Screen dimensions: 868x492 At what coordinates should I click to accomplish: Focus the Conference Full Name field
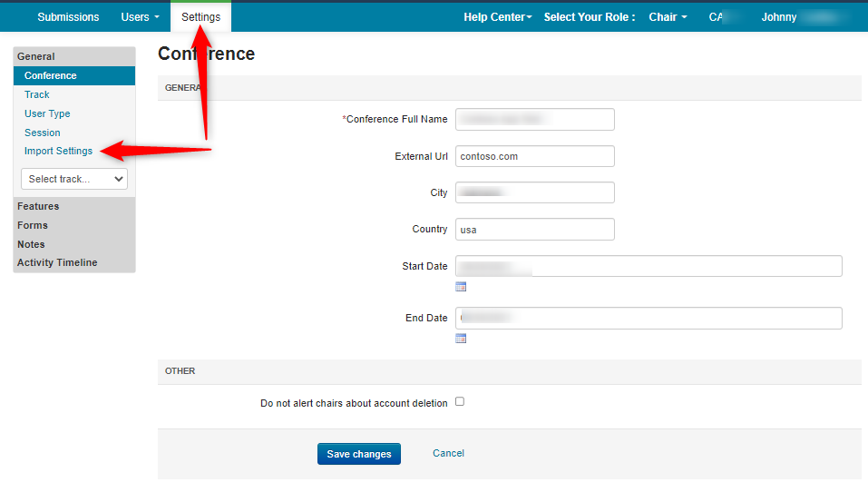point(535,119)
